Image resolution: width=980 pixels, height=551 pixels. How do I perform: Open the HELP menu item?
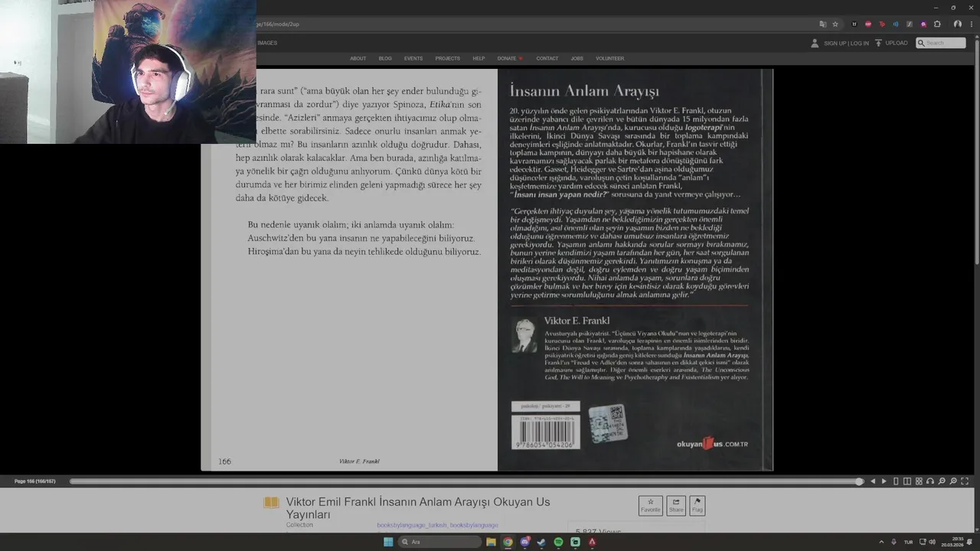point(479,58)
